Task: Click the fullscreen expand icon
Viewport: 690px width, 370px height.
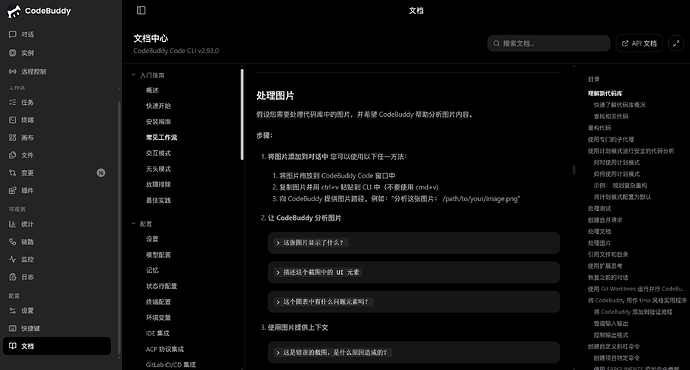Action: pos(676,43)
